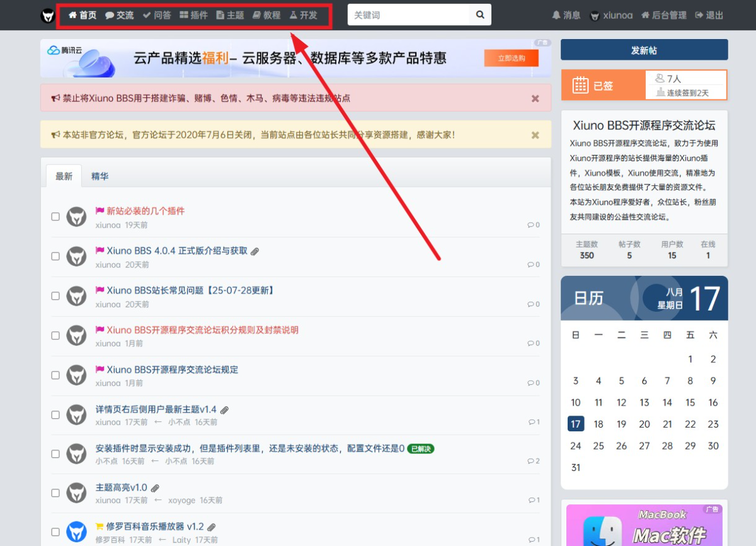
Task: Open thread Xiuno BBS开源程序交流论坛积分规则及封禁说明
Action: (x=202, y=330)
